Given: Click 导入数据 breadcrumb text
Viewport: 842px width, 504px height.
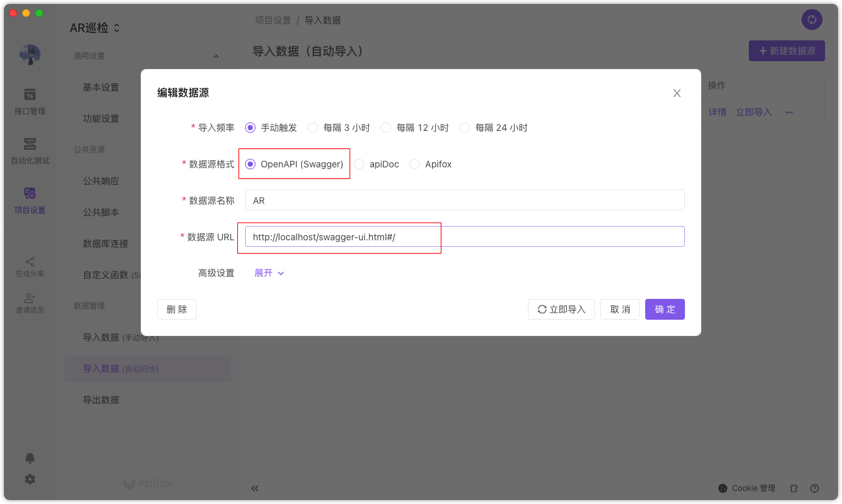Looking at the screenshot, I should coord(323,20).
